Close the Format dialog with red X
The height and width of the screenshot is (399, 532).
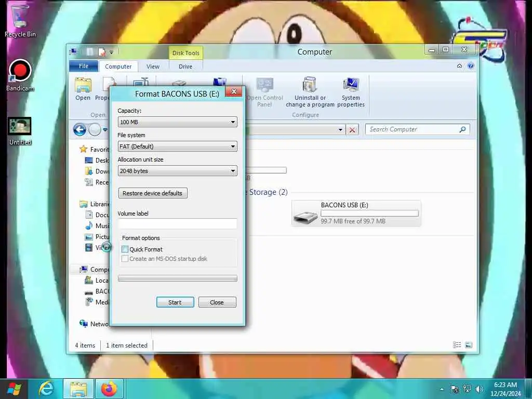point(234,91)
